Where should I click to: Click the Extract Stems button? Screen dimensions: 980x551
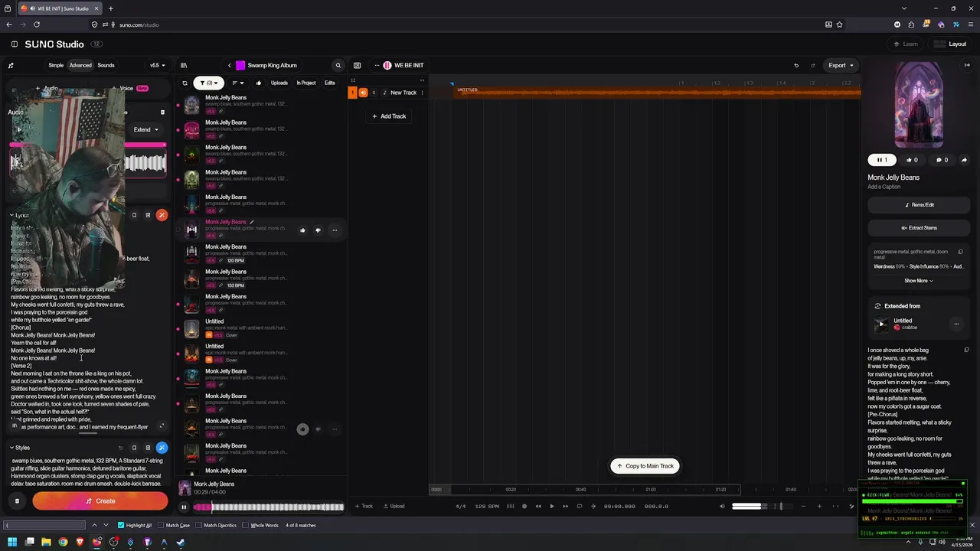coord(919,227)
